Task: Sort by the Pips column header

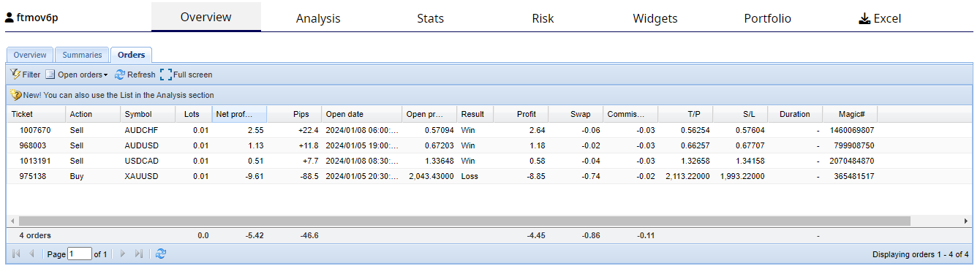Action: click(x=294, y=114)
